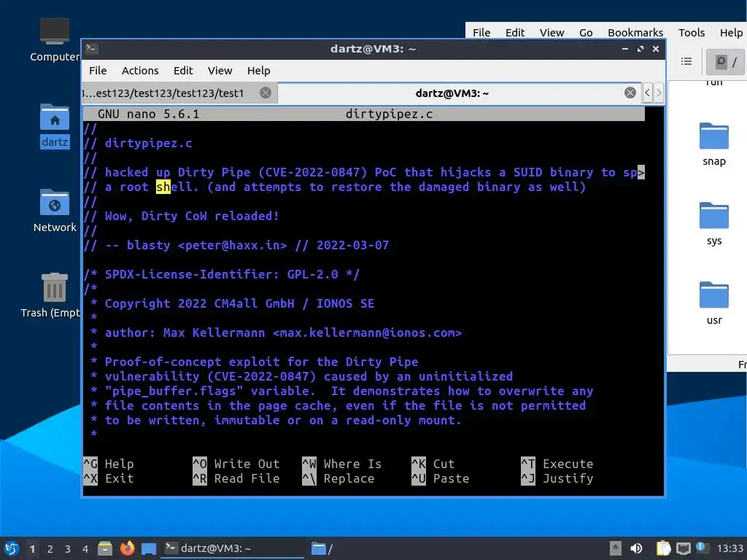Switch to workspace 1
Screen dimensions: 747x560
coord(32,549)
